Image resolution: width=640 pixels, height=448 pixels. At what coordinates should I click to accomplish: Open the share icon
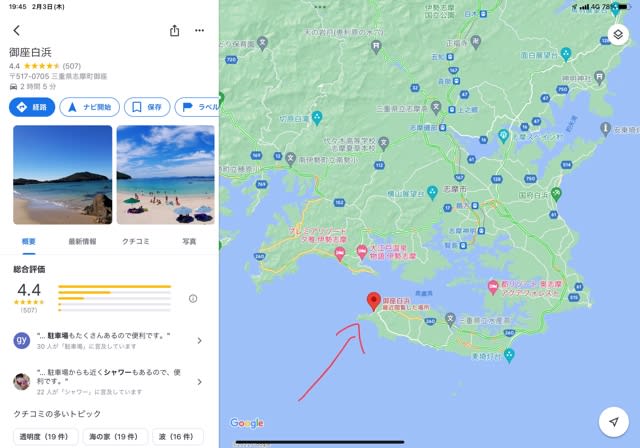click(x=174, y=31)
